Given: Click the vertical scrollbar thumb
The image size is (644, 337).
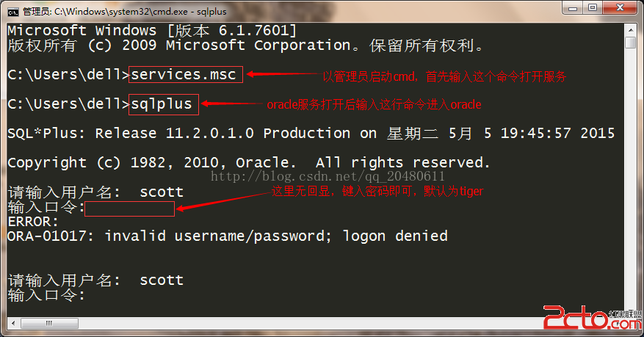Looking at the screenshot, I should [x=631, y=43].
